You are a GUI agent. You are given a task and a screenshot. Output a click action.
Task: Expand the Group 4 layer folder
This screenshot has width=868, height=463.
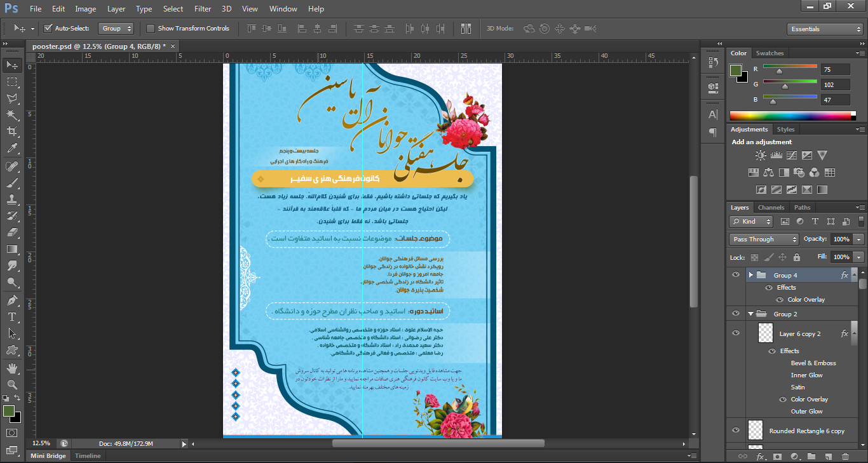click(750, 275)
